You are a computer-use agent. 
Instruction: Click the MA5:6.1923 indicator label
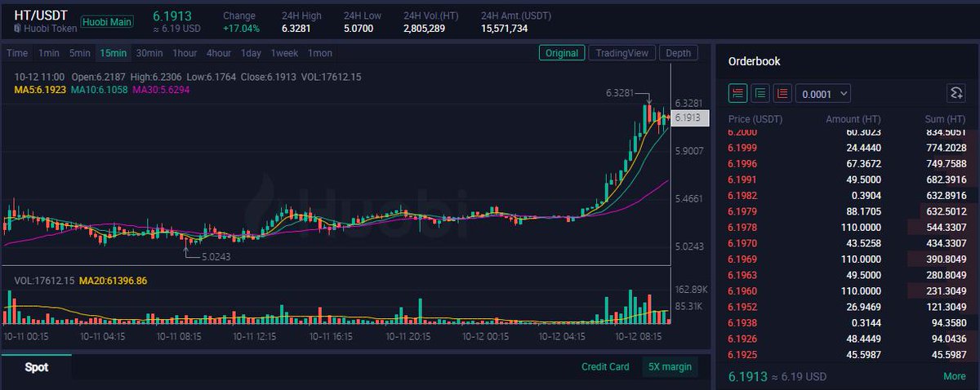[40, 89]
